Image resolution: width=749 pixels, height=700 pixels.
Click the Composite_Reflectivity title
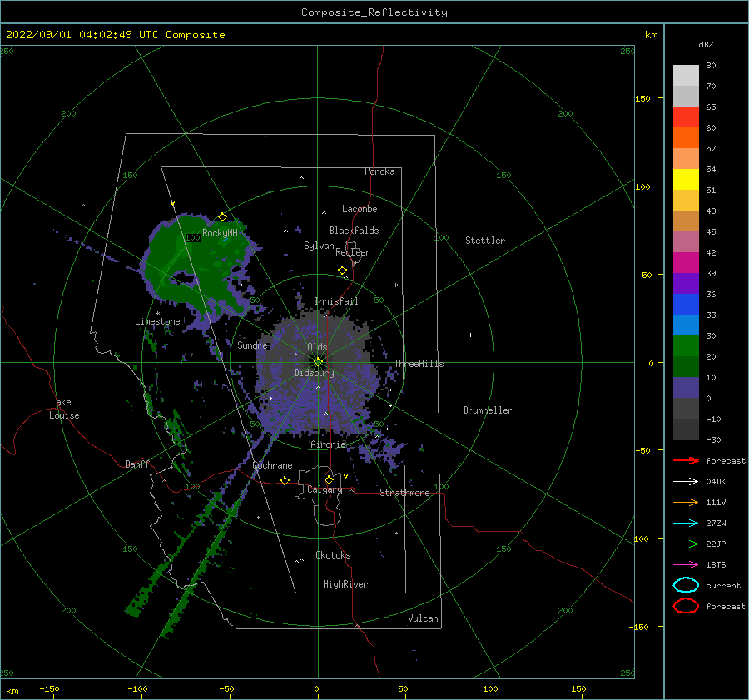374,12
